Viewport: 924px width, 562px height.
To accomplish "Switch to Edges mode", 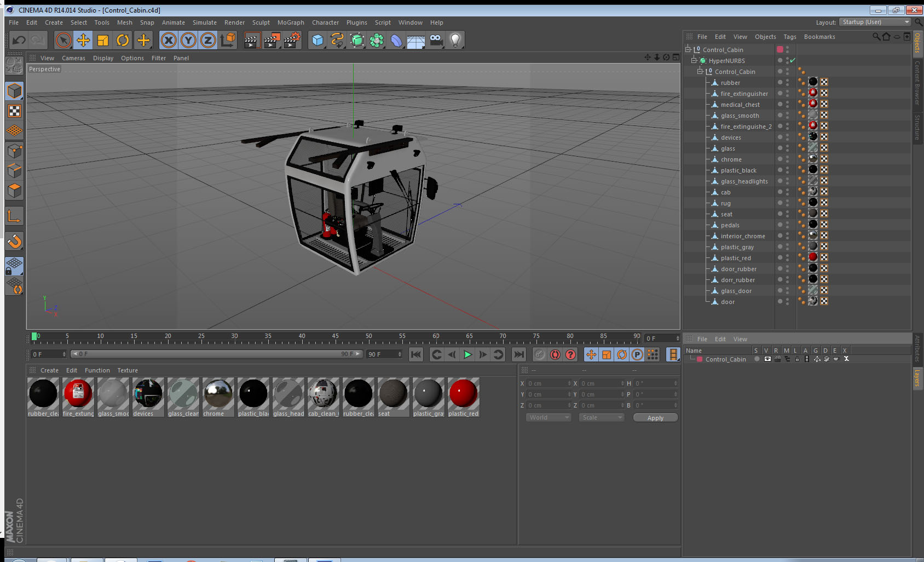I will click(14, 170).
